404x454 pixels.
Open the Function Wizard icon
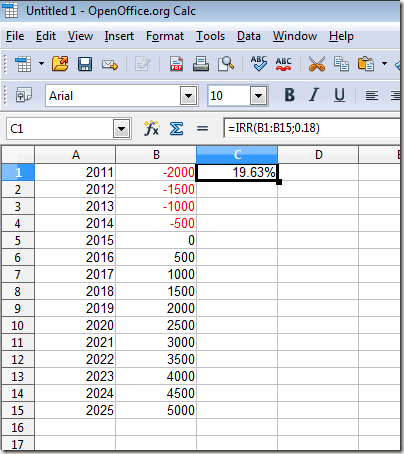(152, 128)
